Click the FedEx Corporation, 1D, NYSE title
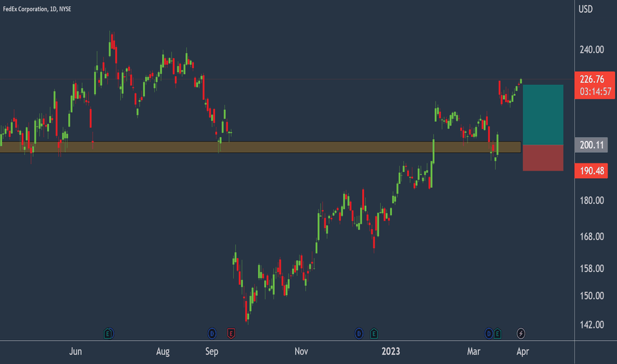Viewport: 617px width, 364px height. click(x=37, y=9)
